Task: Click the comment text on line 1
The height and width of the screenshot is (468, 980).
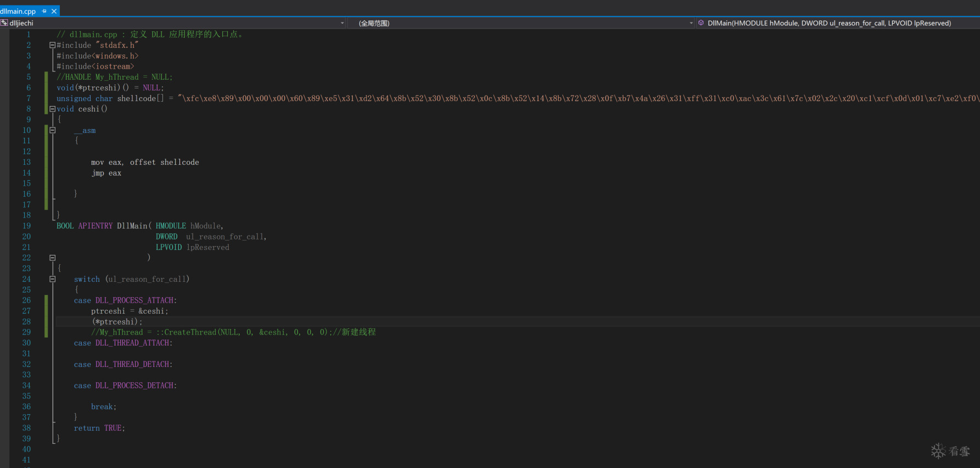Action: tap(150, 35)
